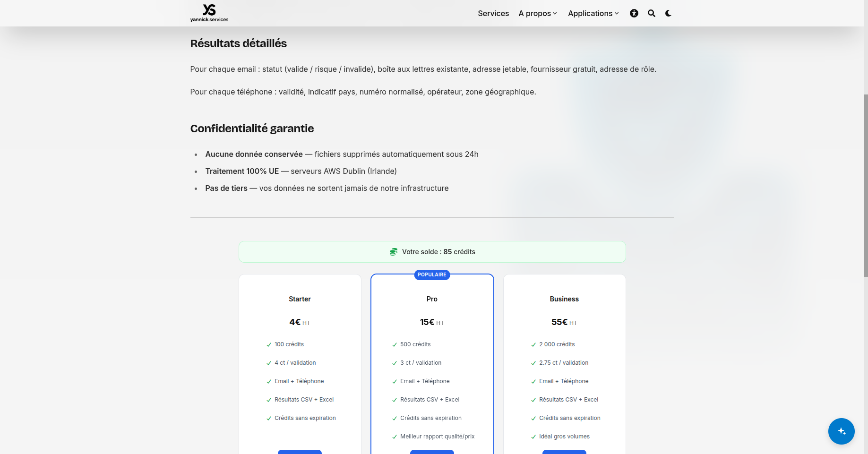Viewport: 868px width, 454px height.
Task: Click the coins icon beside Votre solde
Action: tap(394, 252)
